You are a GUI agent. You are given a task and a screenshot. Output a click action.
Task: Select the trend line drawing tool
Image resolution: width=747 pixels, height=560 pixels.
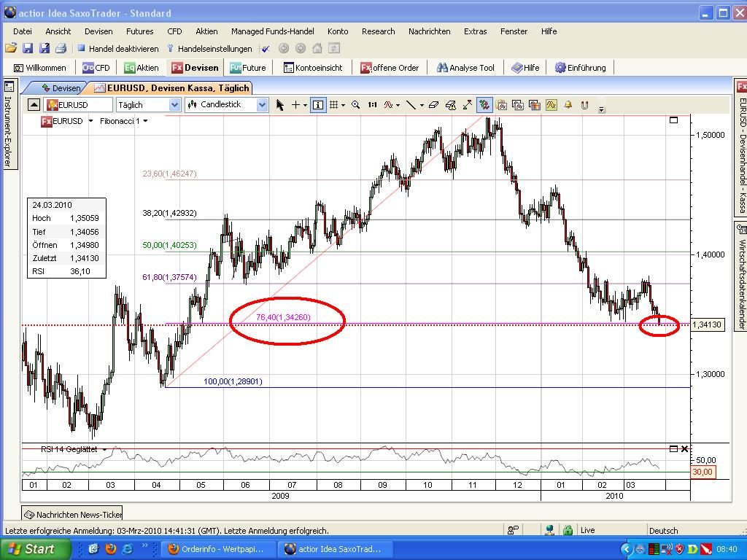click(x=411, y=104)
